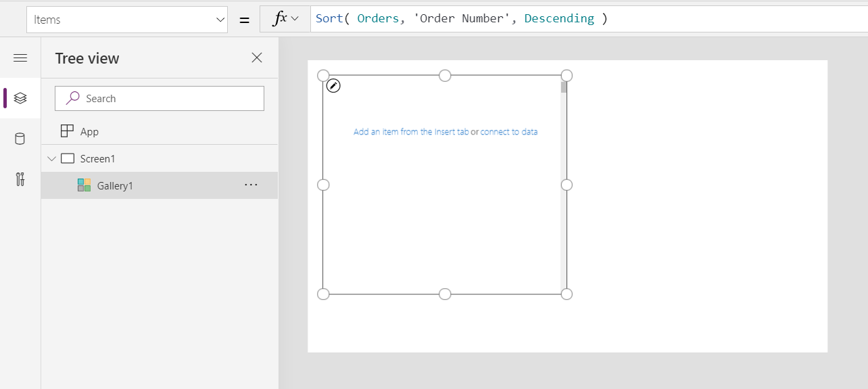Click in the Tree view search field

click(x=169, y=99)
